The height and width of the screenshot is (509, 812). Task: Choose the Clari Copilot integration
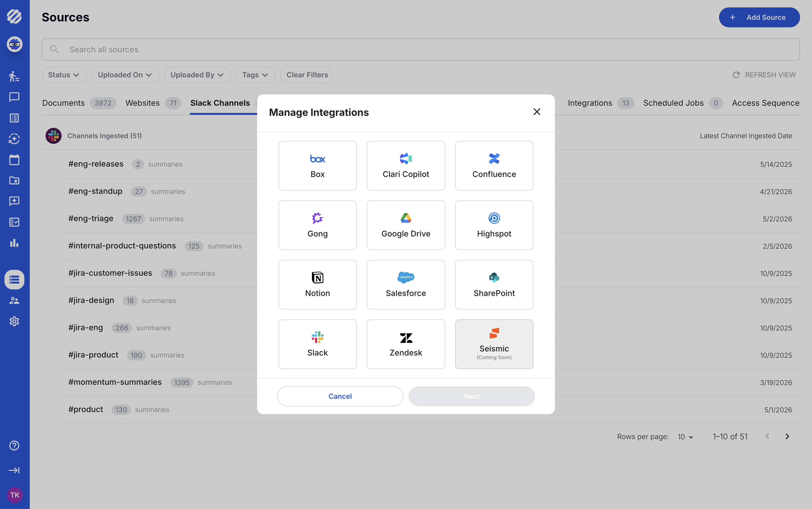406,165
